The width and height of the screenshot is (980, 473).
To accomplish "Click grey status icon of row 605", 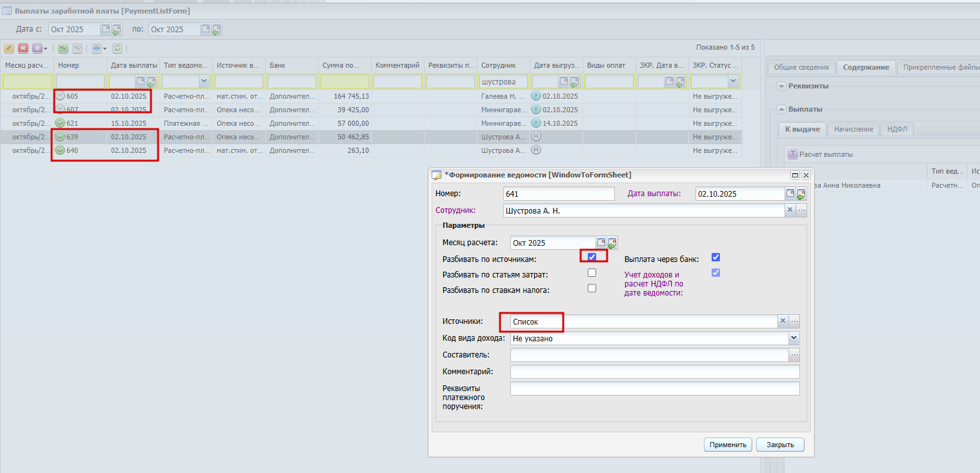I will click(x=61, y=96).
